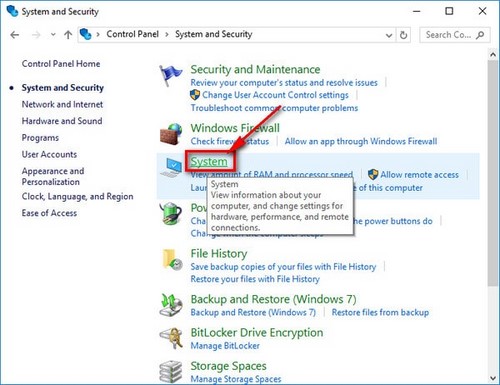Click Control Panel breadcrumb in address bar
Screen dimensions: 500x385
pyautogui.click(x=133, y=34)
